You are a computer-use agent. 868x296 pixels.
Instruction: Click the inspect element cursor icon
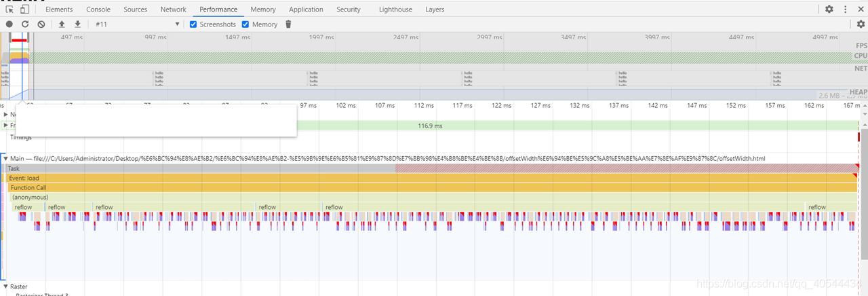coord(9,10)
